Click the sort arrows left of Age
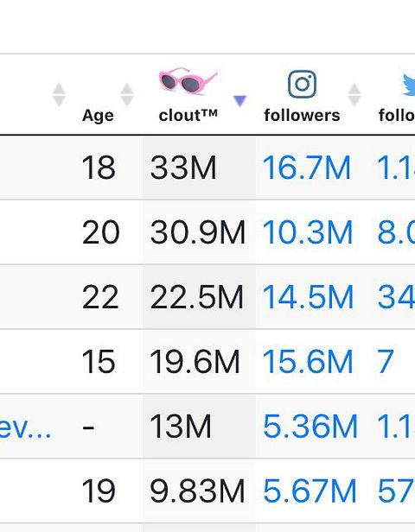This screenshot has width=415, height=532. [x=59, y=95]
